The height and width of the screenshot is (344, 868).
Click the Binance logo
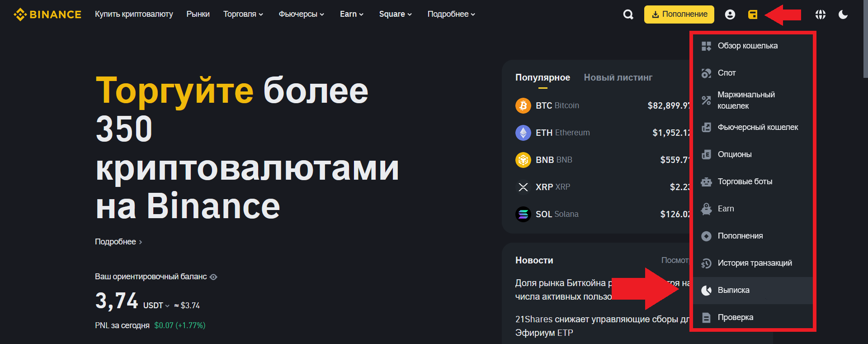pos(47,14)
